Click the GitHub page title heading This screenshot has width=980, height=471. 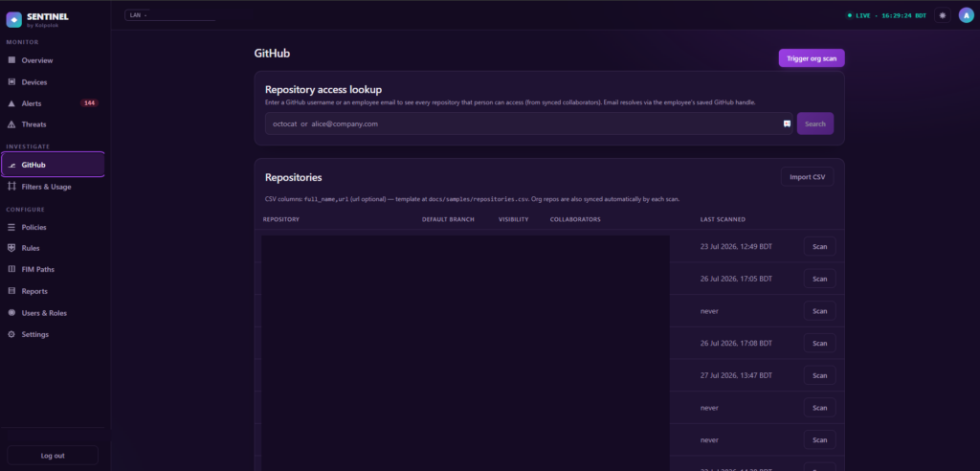tap(272, 54)
